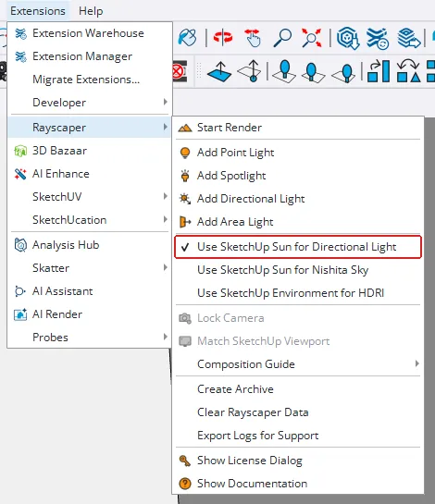435x504 pixels.
Task: Expand the SketchUV submenu
Action: [90, 197]
